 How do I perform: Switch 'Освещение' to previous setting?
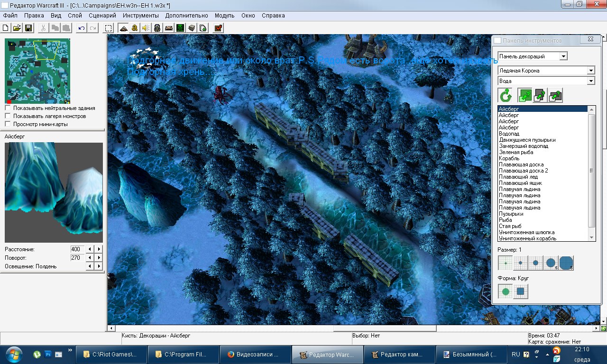tap(90, 266)
